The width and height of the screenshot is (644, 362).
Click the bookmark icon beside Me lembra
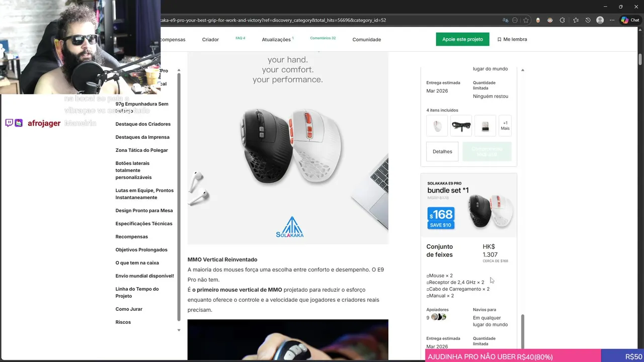pos(499,39)
